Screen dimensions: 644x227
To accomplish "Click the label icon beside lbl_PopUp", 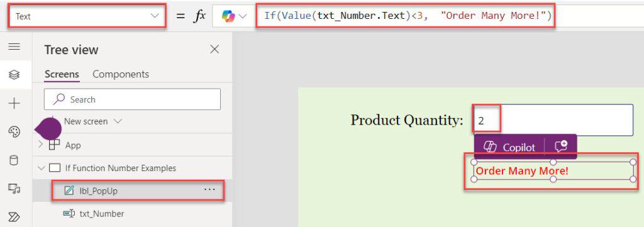I will click(69, 191).
